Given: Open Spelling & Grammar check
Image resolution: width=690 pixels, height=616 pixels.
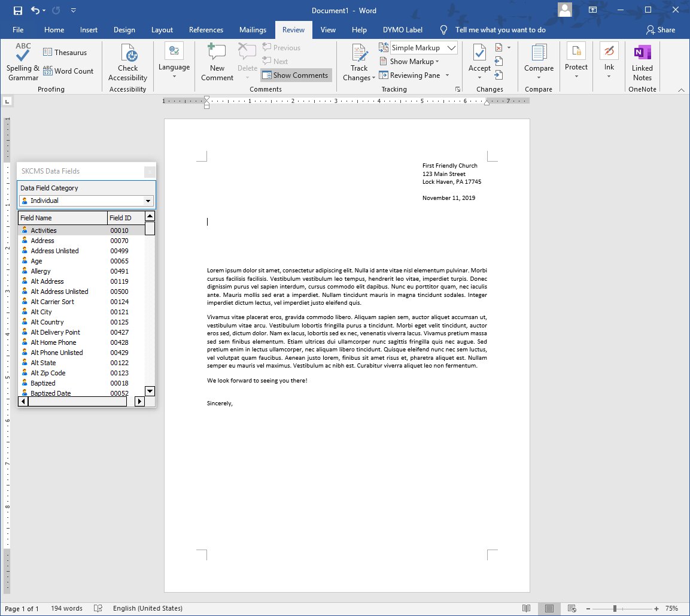Looking at the screenshot, I should [x=23, y=62].
